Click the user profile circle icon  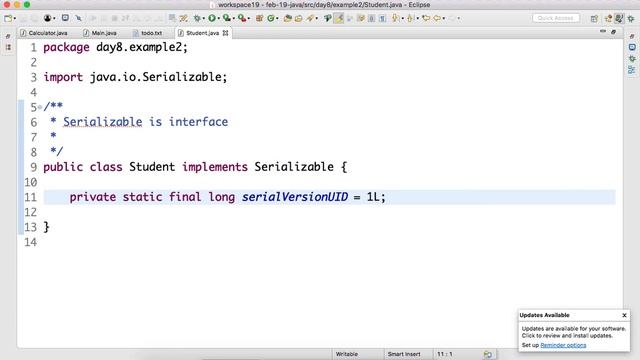pyautogui.click(x=47, y=18)
